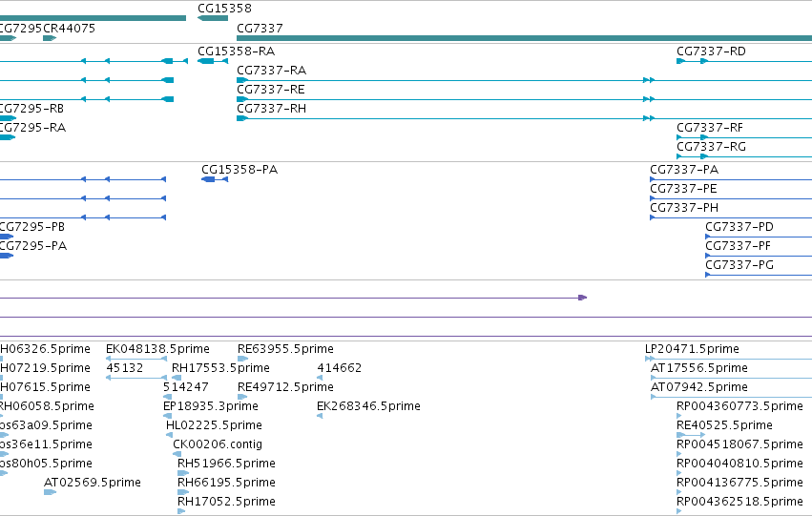Select the CK00206.contig label

tap(218, 445)
